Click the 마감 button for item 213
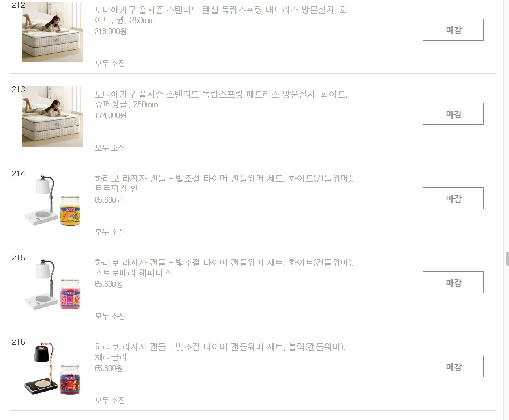The width and height of the screenshot is (509, 420). point(453,114)
